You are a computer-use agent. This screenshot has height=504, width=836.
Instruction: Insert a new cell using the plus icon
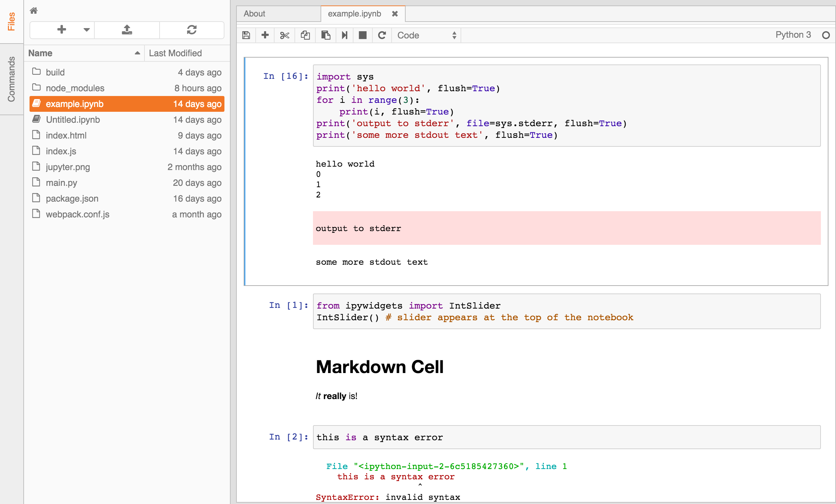pos(265,35)
